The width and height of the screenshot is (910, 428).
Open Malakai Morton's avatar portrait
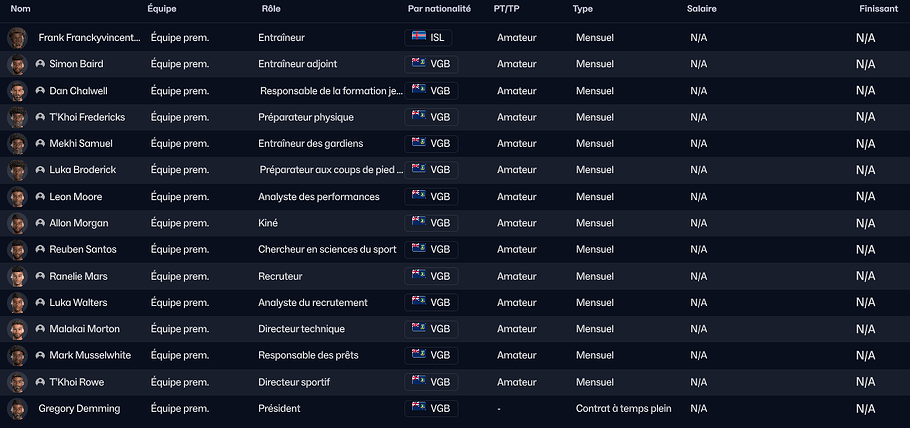coord(16,329)
